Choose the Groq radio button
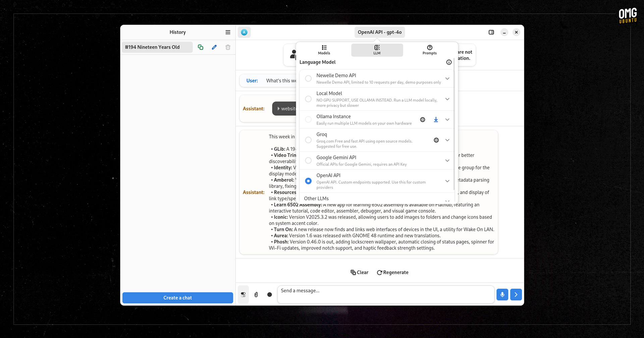644x338 pixels. [308, 140]
